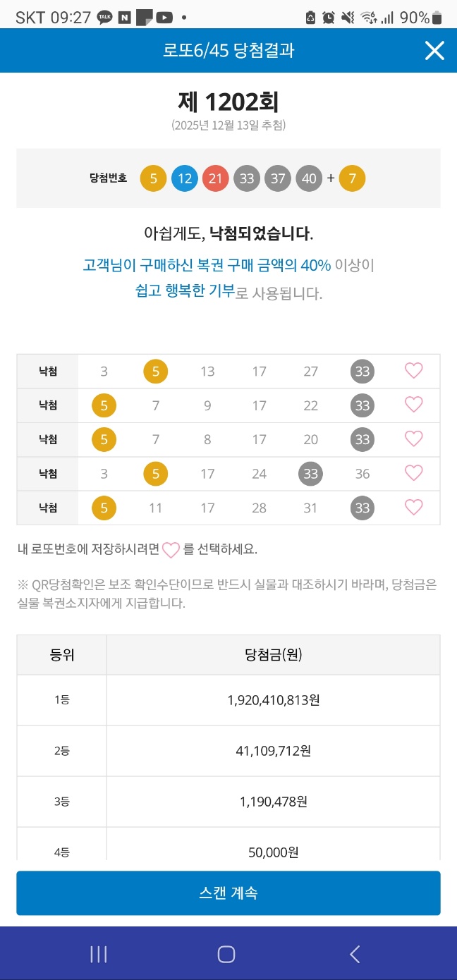The height and width of the screenshot is (980, 457).
Task: Favorite the fourth row ending in 36
Action: 413,473
